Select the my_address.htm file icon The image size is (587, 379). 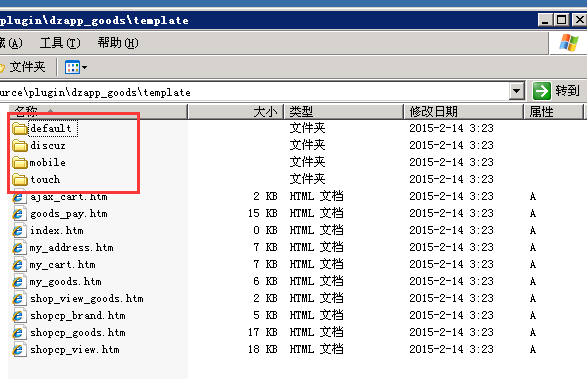[x=19, y=248]
